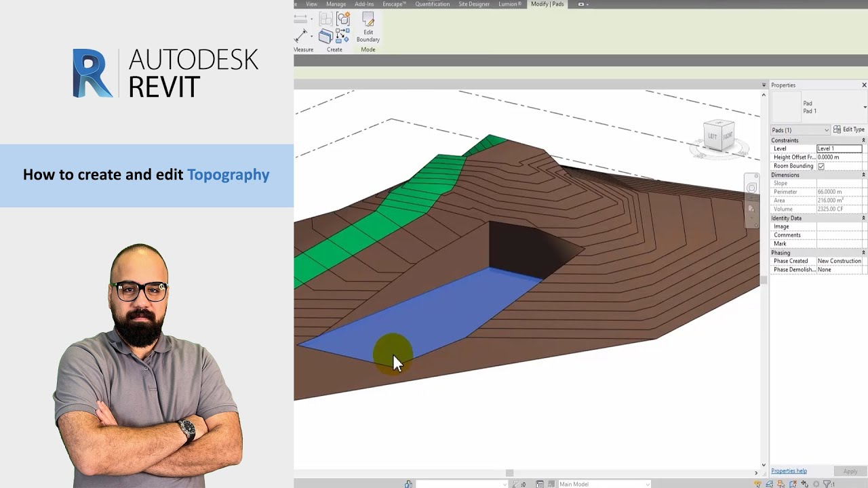868x488 pixels.
Task: Click the pad type preview thumbnail
Action: 785,107
